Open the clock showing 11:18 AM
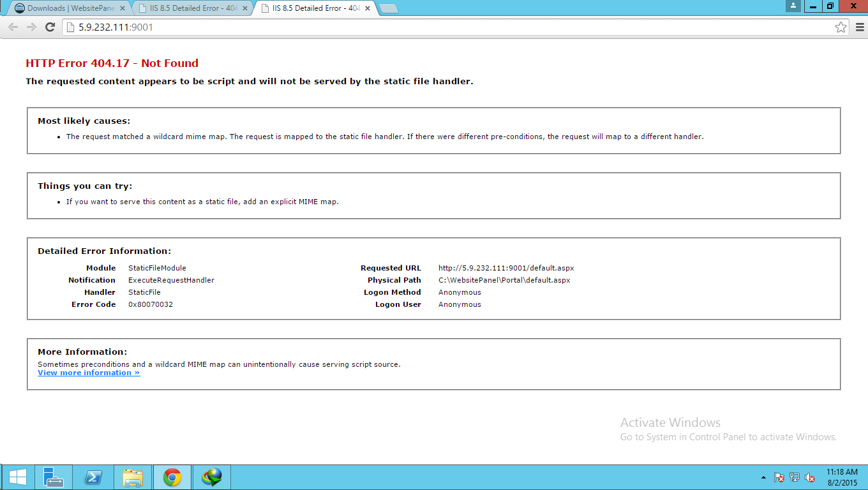 coord(842,477)
